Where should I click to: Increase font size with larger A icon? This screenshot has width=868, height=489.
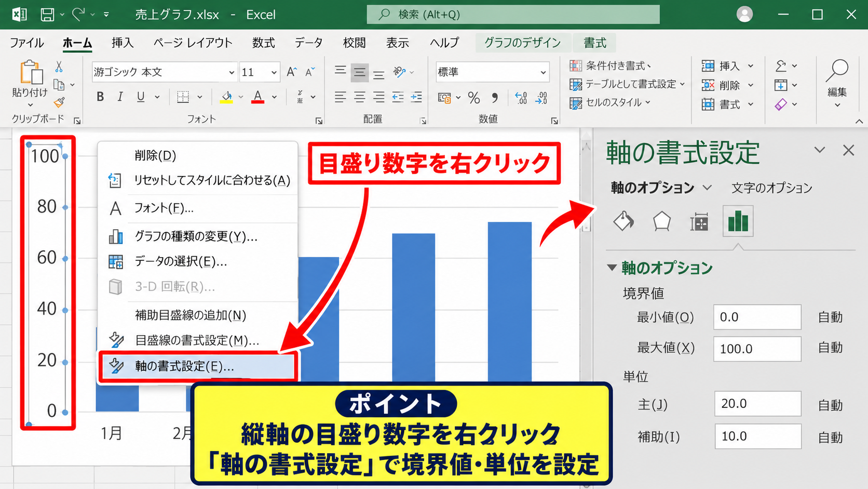coord(292,72)
